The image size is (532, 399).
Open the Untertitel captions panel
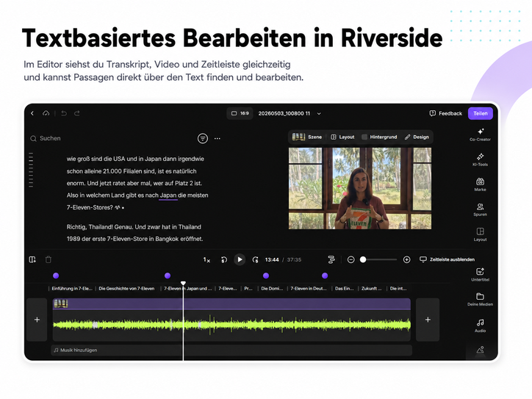coord(480,275)
